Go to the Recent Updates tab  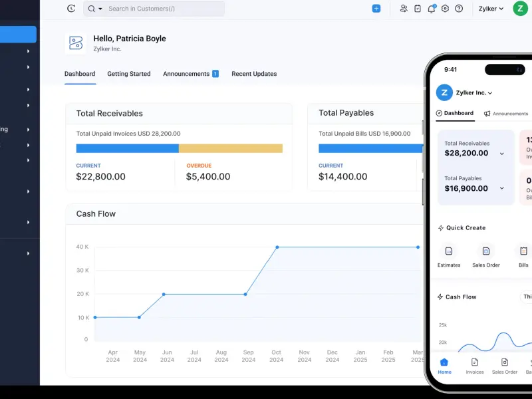(254, 74)
